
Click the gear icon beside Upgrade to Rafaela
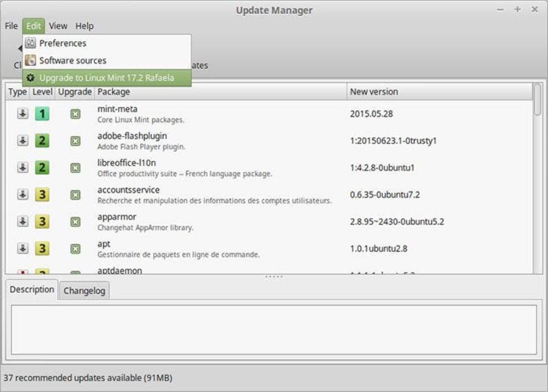pyautogui.click(x=31, y=78)
